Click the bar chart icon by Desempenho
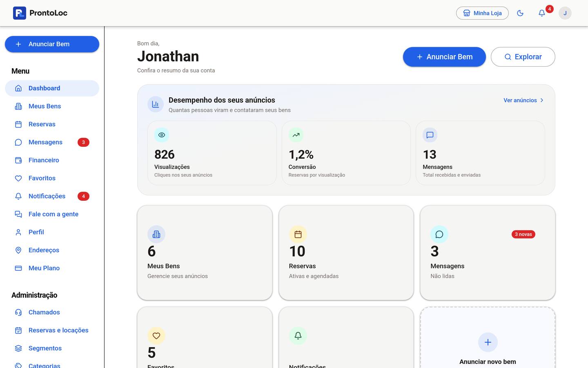The height and width of the screenshot is (368, 588). click(156, 104)
